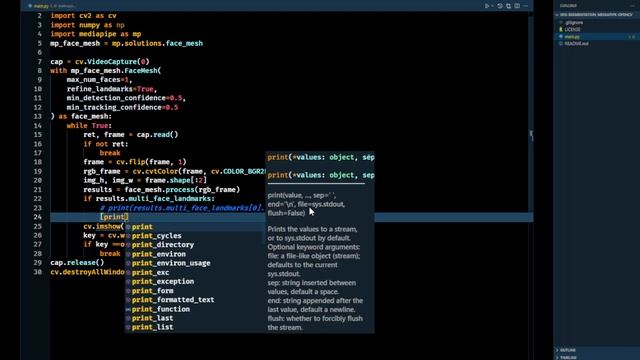Choose 'print_exc' from suggestions
The height and width of the screenshot is (360, 640).
tap(195, 272)
